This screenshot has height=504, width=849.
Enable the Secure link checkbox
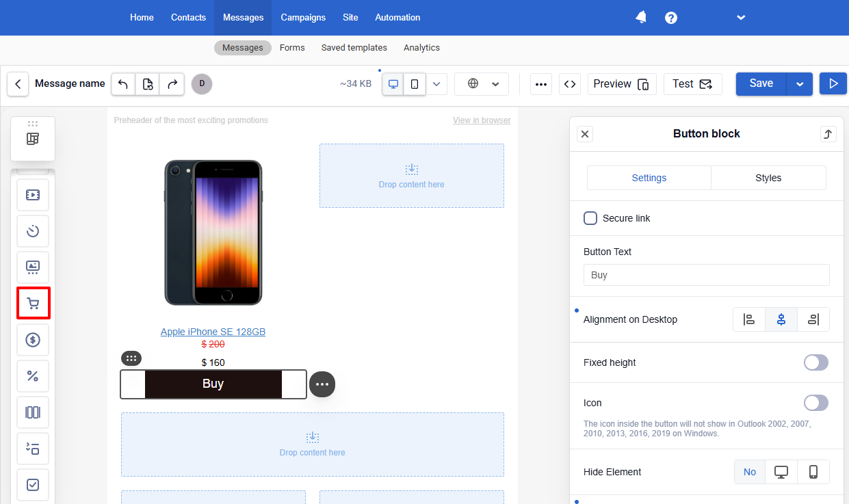590,218
